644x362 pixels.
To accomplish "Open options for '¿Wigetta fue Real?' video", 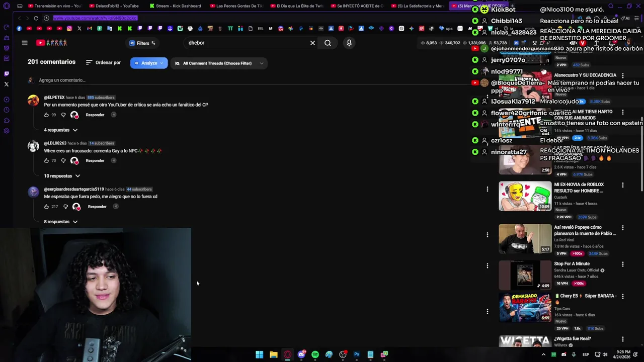I will click(623, 339).
